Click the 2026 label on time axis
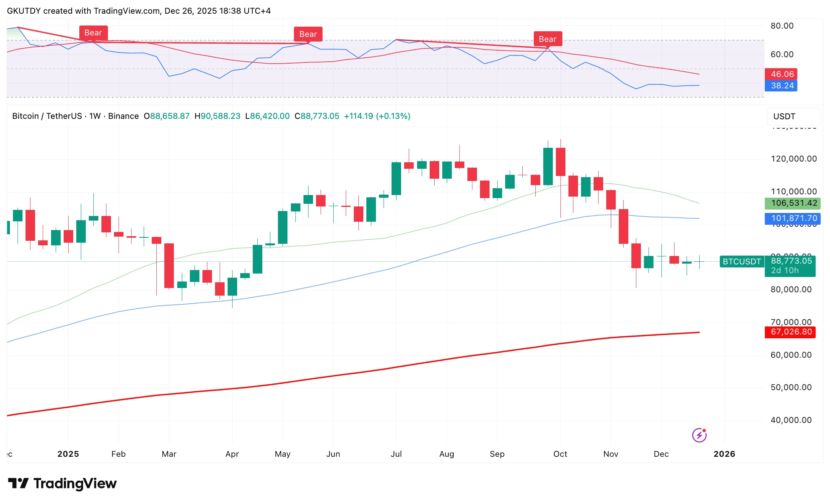Viewport: 830px width, 504px height. pyautogui.click(x=724, y=454)
